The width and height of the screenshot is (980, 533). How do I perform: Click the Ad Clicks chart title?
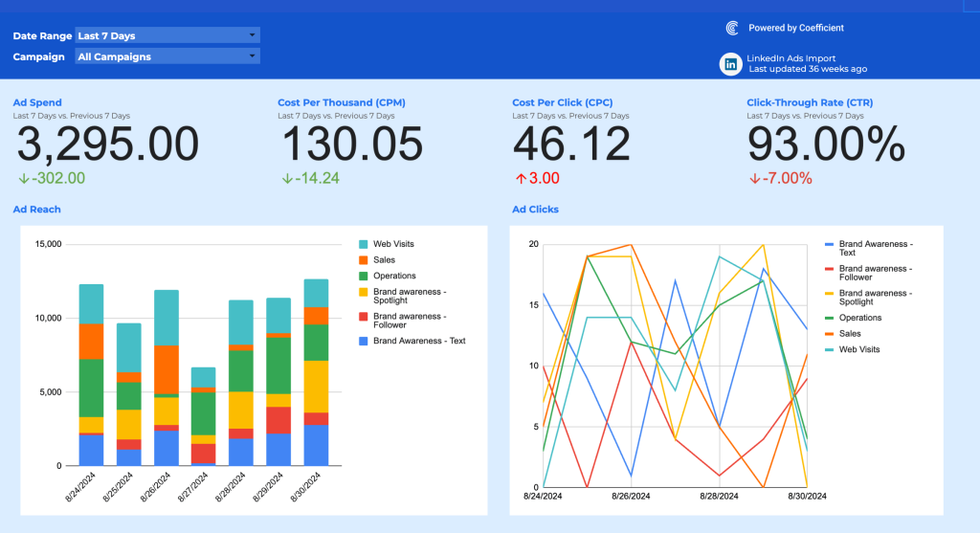point(535,210)
